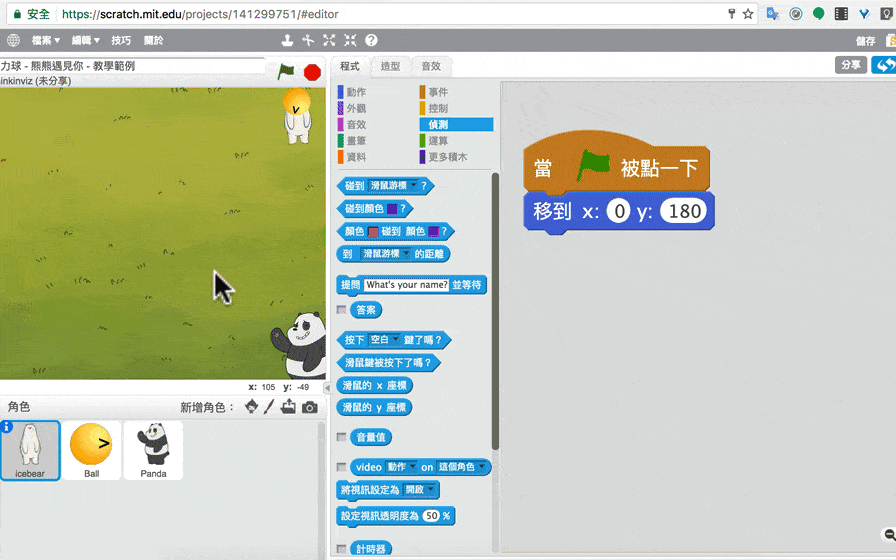Click the purple swatch in 顏色 碰到 顏色 block
Image resolution: width=896 pixels, height=560 pixels.
pyautogui.click(x=434, y=231)
